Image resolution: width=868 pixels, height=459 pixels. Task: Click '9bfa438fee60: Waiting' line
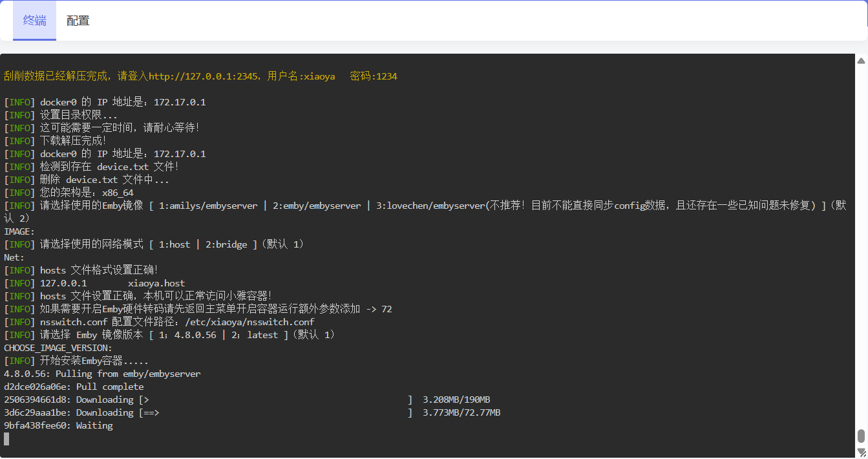pyautogui.click(x=58, y=425)
